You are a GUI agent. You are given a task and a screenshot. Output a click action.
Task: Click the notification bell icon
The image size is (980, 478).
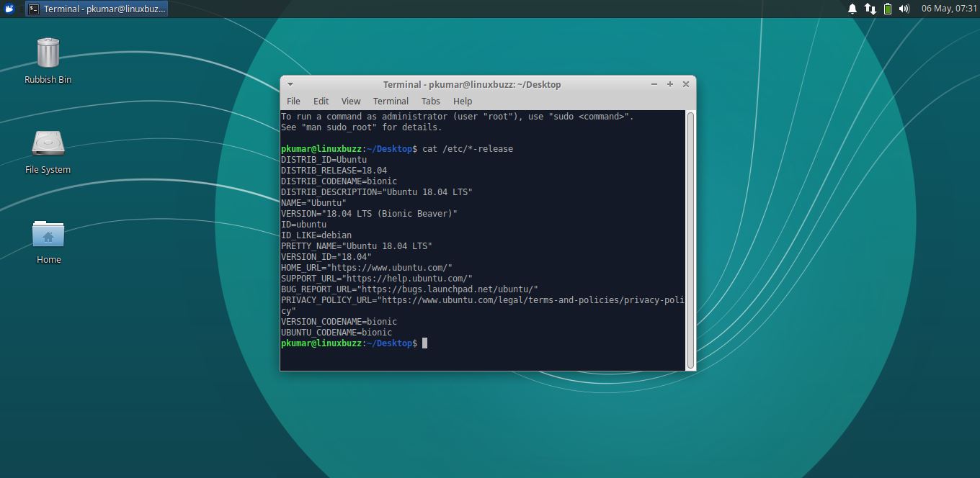pyautogui.click(x=852, y=9)
